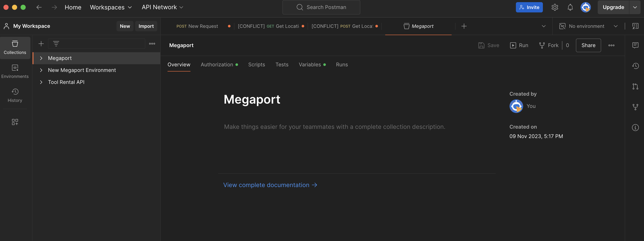Viewport: 644px width, 241px height.
Task: Click the creator avatar next to You
Action: [x=516, y=106]
